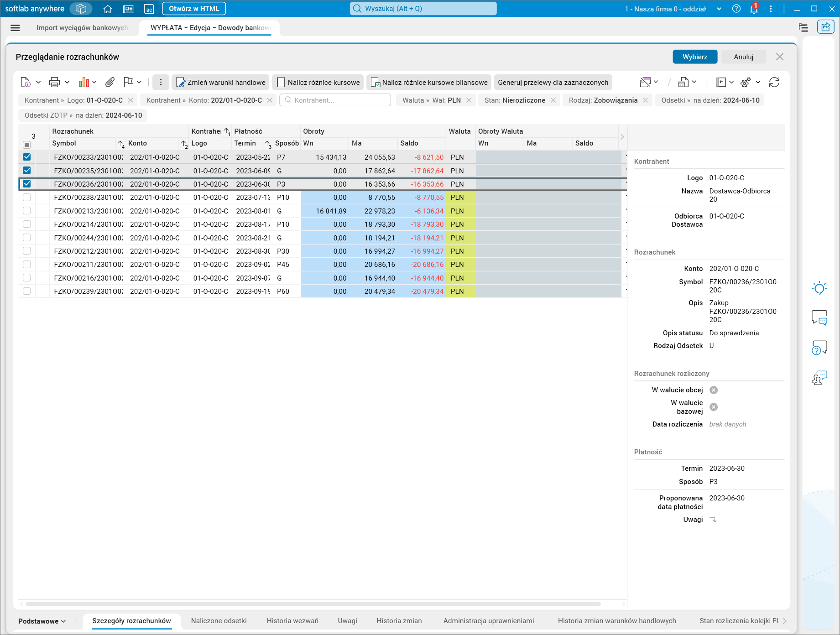
Task: Click the softlab windows stack icon
Action: 81,9
